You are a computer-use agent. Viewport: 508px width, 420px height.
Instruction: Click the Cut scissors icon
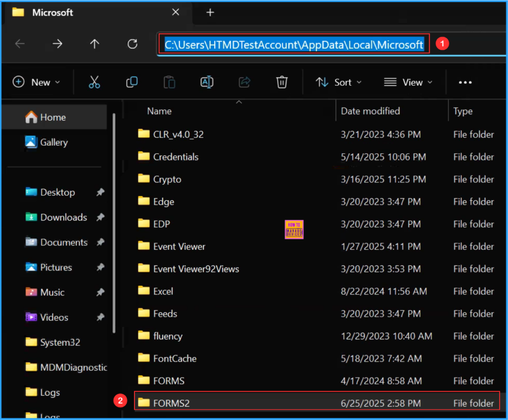pos(94,82)
